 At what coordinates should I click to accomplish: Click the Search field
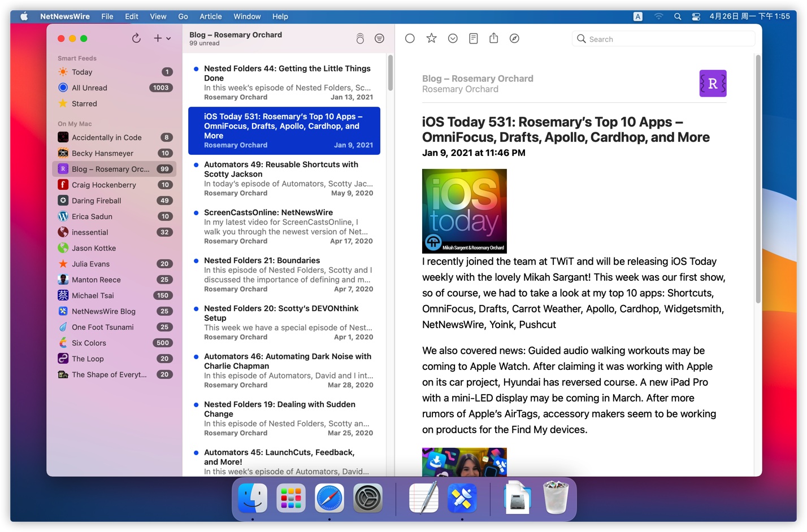click(x=663, y=39)
